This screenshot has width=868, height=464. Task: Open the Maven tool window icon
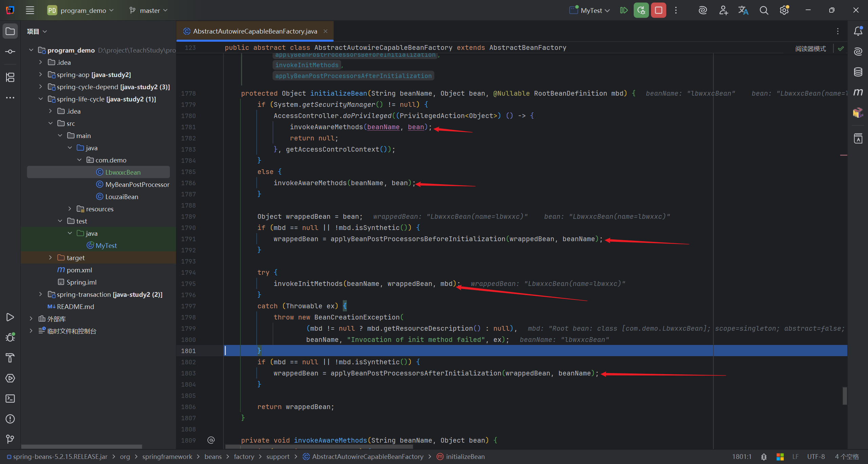(858, 92)
